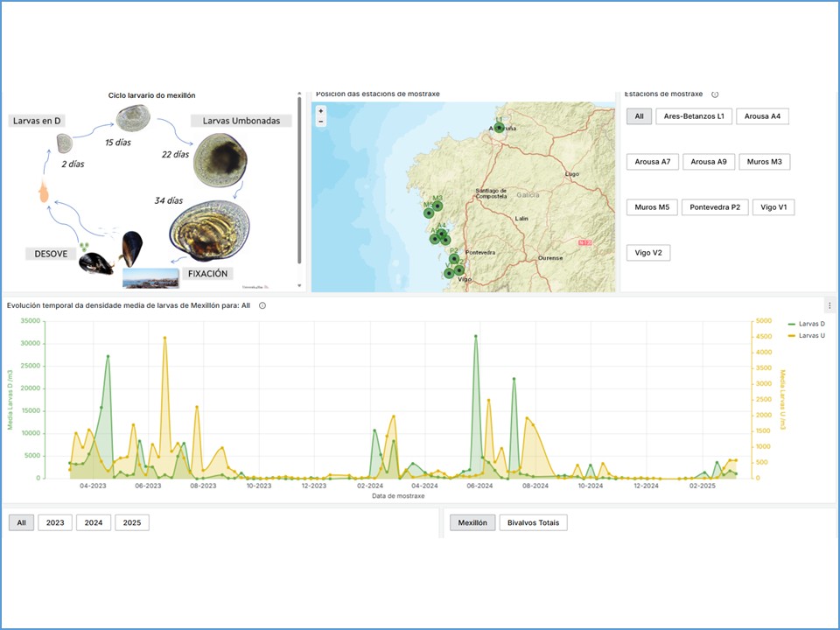840x630 pixels.
Task: Filter chart to year 2023
Action: point(55,522)
